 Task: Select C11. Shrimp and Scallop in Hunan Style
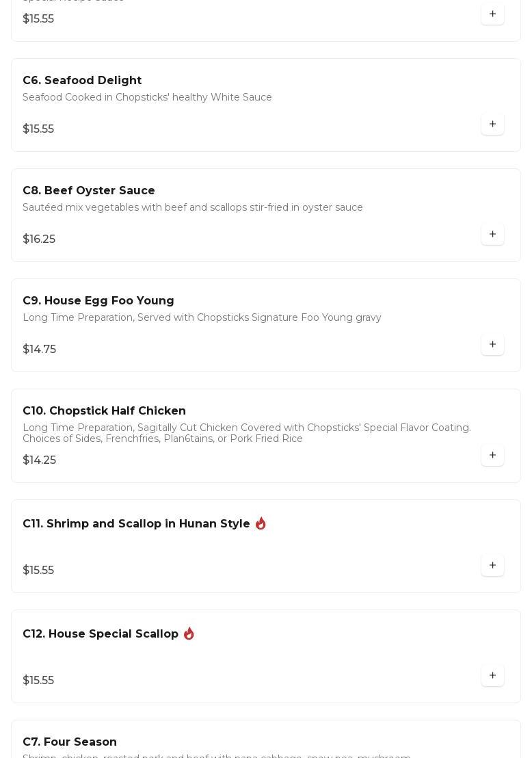tap(136, 524)
